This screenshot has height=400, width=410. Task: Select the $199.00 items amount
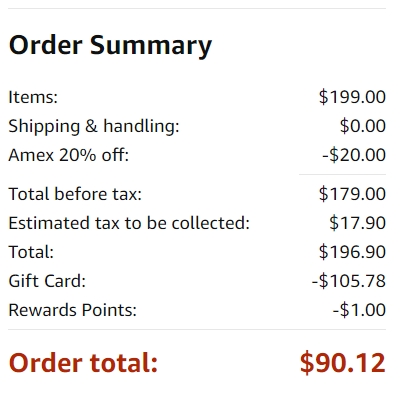pos(352,97)
